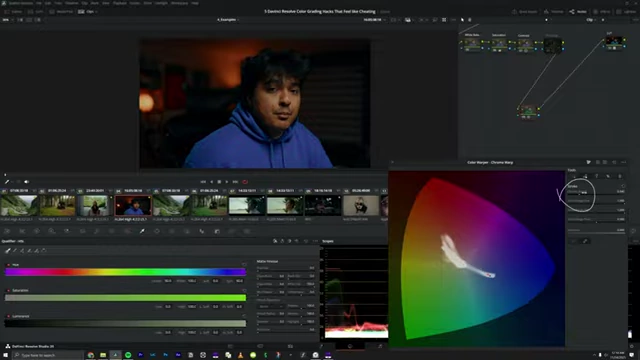This screenshot has height=360, width=640.
Task: Select the Saturation node in node graph
Action: tap(499, 44)
